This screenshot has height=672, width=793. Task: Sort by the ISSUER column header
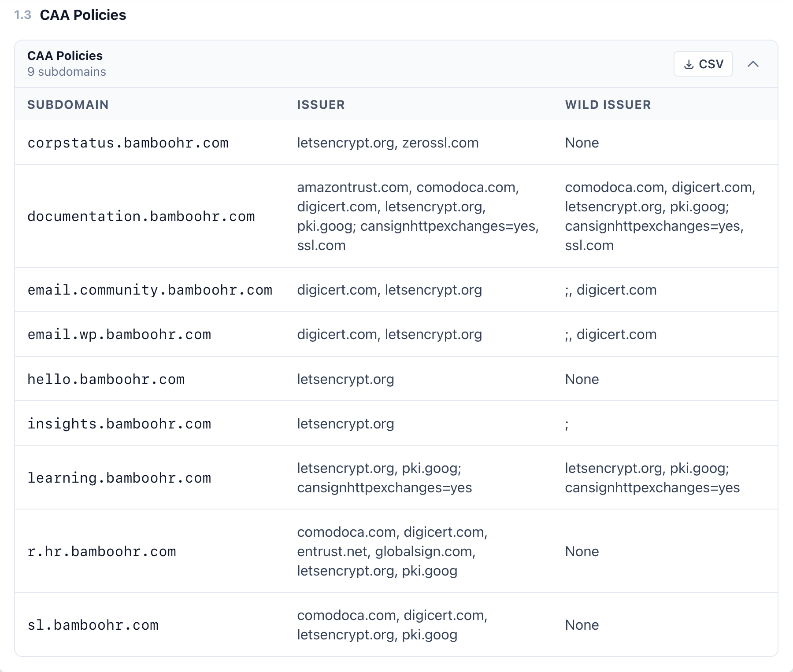click(x=320, y=104)
